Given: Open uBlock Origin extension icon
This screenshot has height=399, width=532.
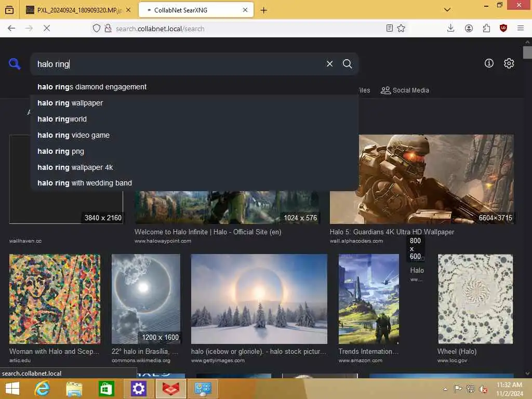Looking at the screenshot, I should click(x=503, y=28).
